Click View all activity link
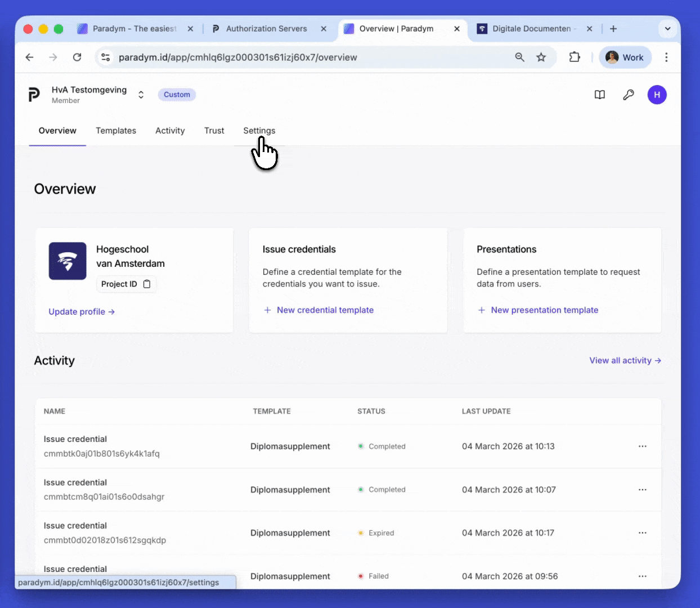 (x=625, y=360)
